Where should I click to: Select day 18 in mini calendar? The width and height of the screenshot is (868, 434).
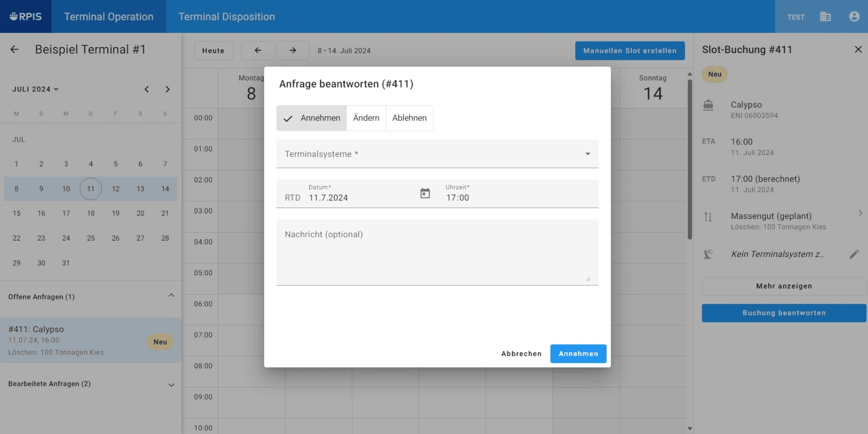(91, 213)
